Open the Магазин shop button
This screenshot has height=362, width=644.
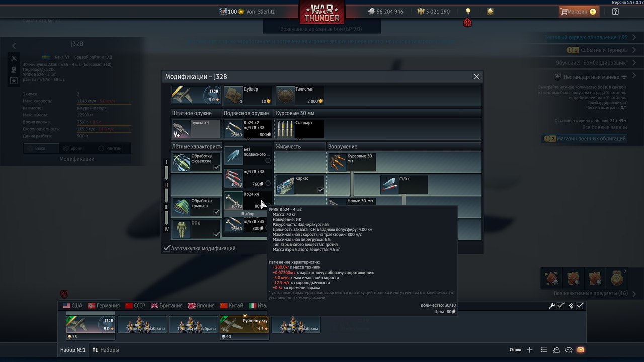tap(578, 11)
